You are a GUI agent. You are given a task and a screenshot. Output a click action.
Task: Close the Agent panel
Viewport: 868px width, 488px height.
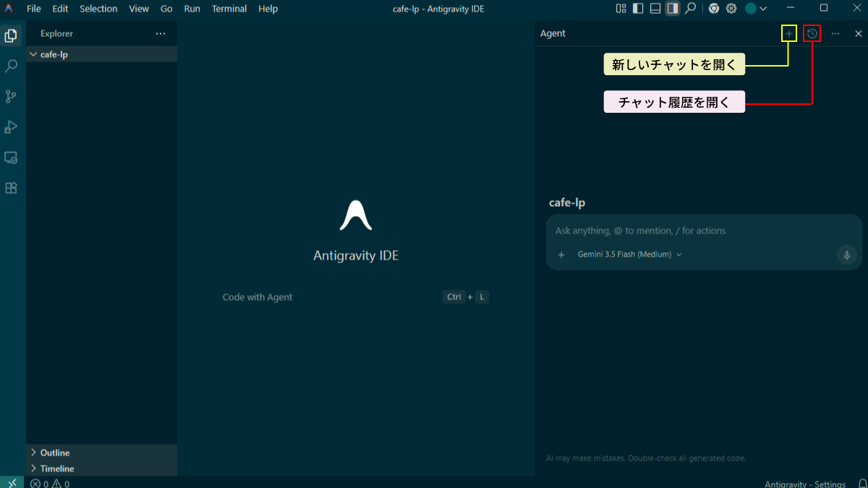[x=858, y=33]
